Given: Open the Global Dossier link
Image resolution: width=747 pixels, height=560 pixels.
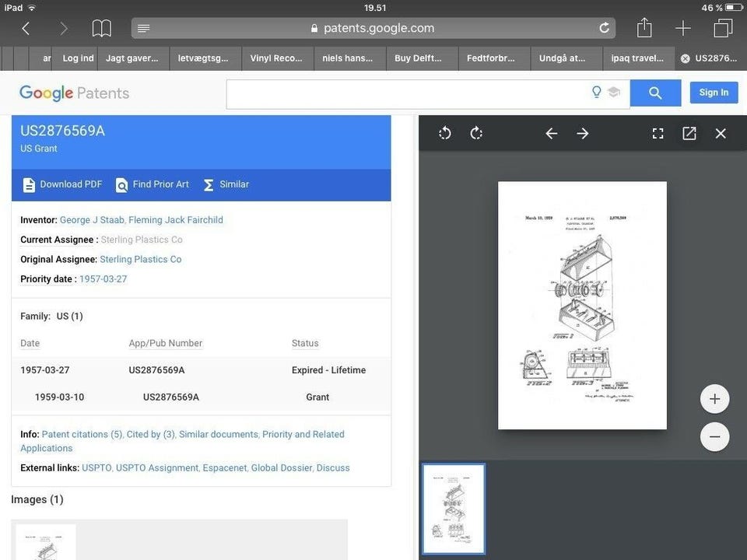Looking at the screenshot, I should pyautogui.click(x=282, y=468).
